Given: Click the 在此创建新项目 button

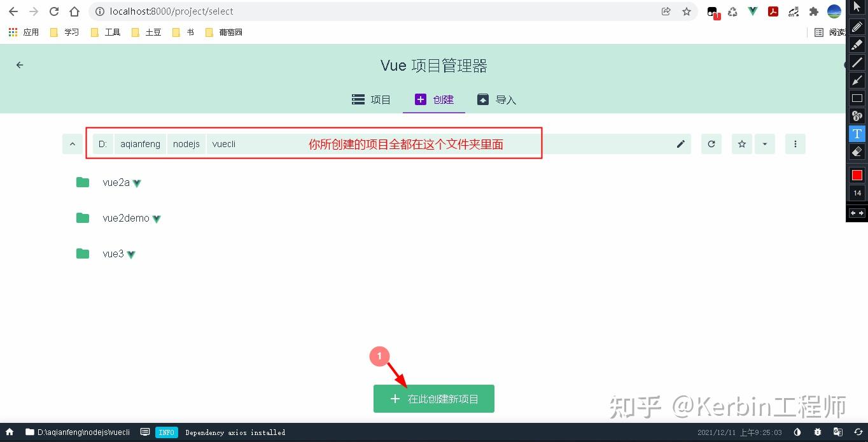Looking at the screenshot, I should 433,399.
